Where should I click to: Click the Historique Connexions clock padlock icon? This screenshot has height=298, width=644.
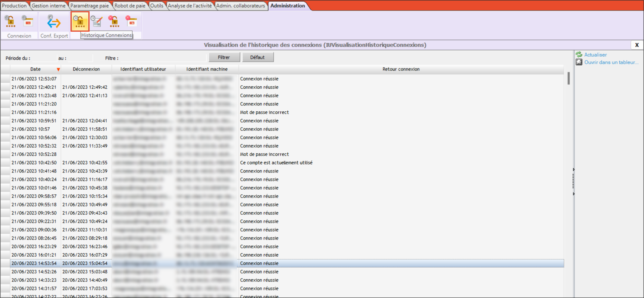pos(80,22)
